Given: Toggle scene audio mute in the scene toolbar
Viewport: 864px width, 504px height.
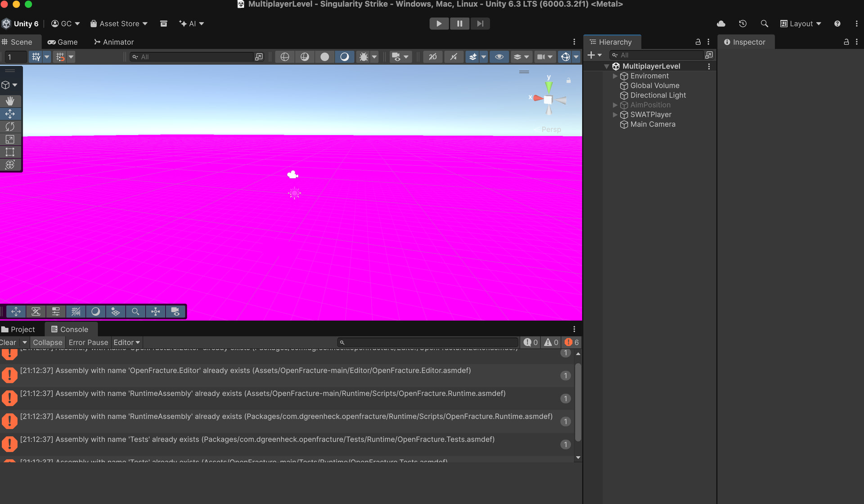Looking at the screenshot, I should tap(454, 57).
